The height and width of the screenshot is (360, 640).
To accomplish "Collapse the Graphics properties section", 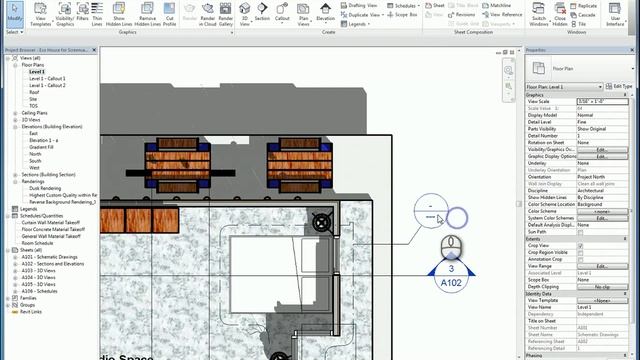I will [x=624, y=95].
